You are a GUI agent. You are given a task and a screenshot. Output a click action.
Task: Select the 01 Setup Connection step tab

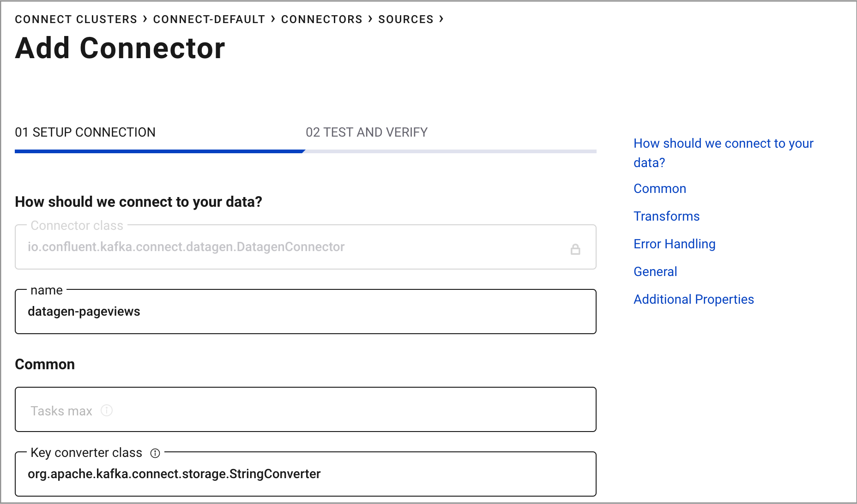85,132
